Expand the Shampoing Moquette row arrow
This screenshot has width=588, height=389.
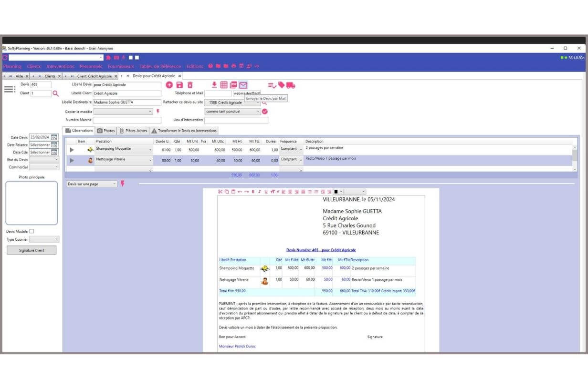72,150
